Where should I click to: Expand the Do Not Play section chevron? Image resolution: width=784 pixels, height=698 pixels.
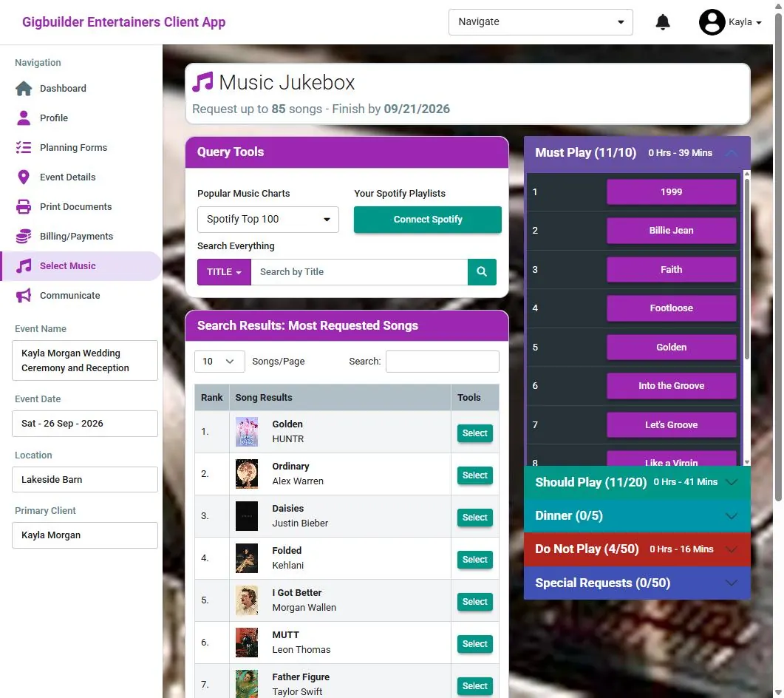point(731,549)
